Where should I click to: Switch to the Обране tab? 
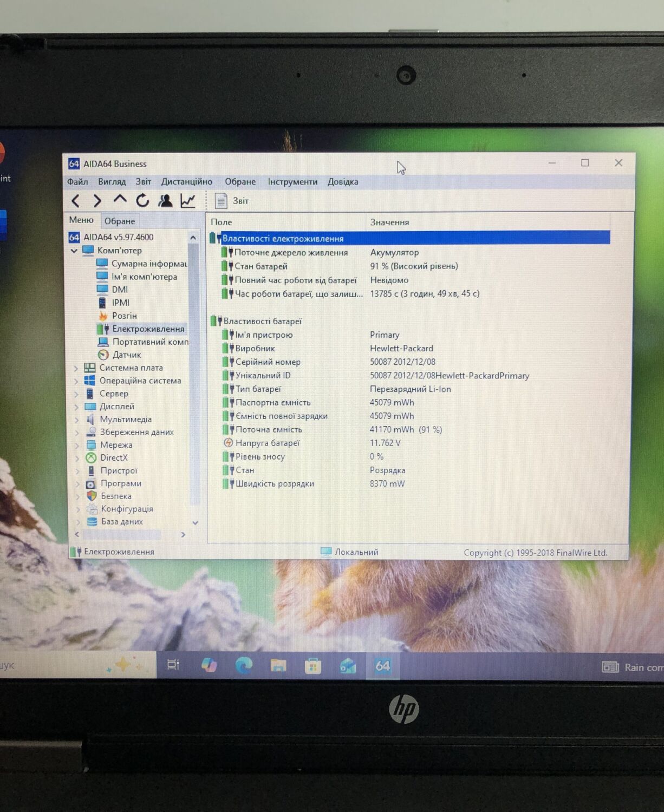click(120, 221)
